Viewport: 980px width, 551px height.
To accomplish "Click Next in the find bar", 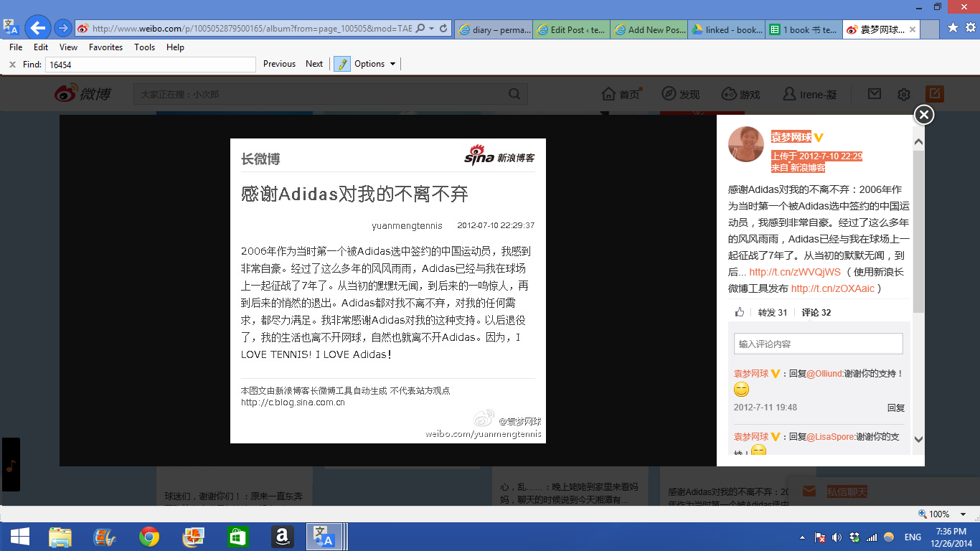I will [314, 64].
